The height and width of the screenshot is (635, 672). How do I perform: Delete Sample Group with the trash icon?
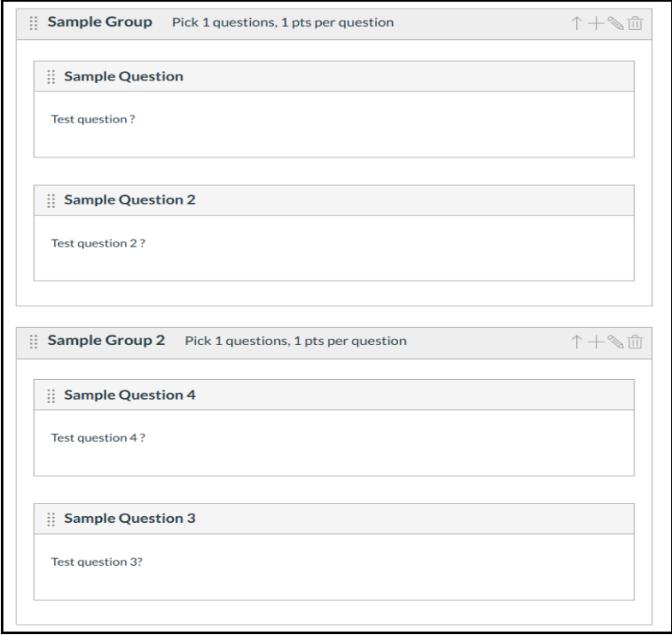(x=635, y=23)
